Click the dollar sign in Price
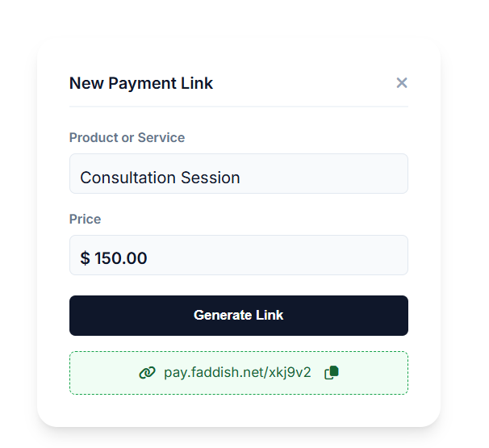Screen dimensions: 489x448 click(x=85, y=258)
